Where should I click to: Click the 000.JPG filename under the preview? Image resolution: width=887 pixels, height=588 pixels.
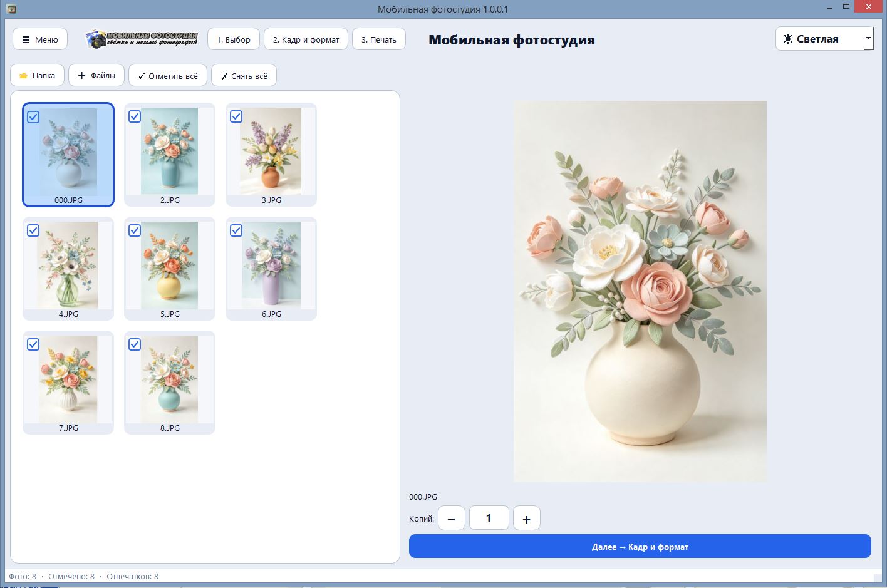point(423,497)
